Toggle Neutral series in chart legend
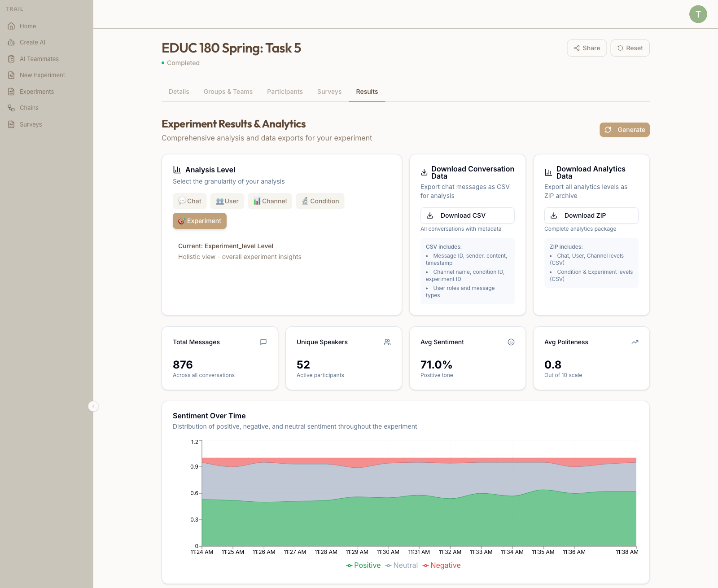 402,566
